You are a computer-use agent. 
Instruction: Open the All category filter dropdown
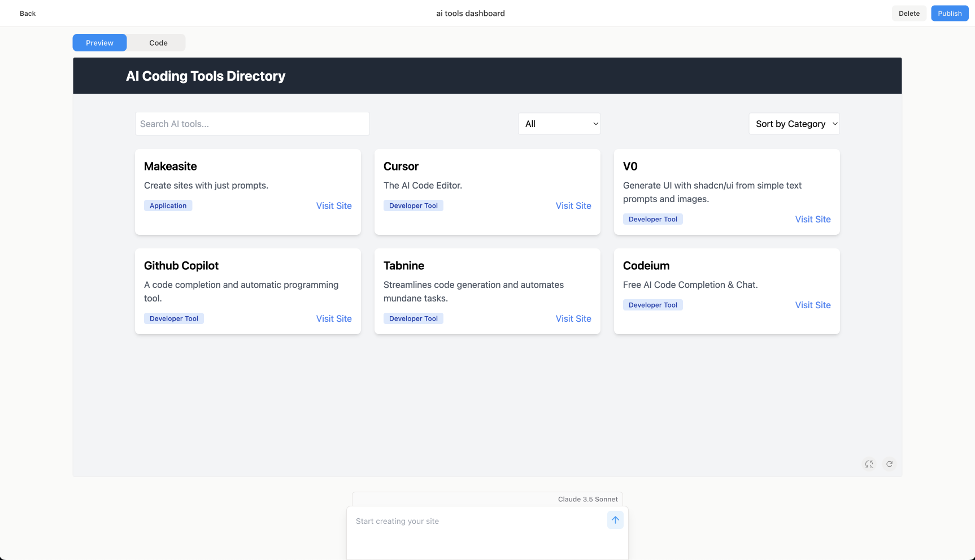(x=559, y=124)
